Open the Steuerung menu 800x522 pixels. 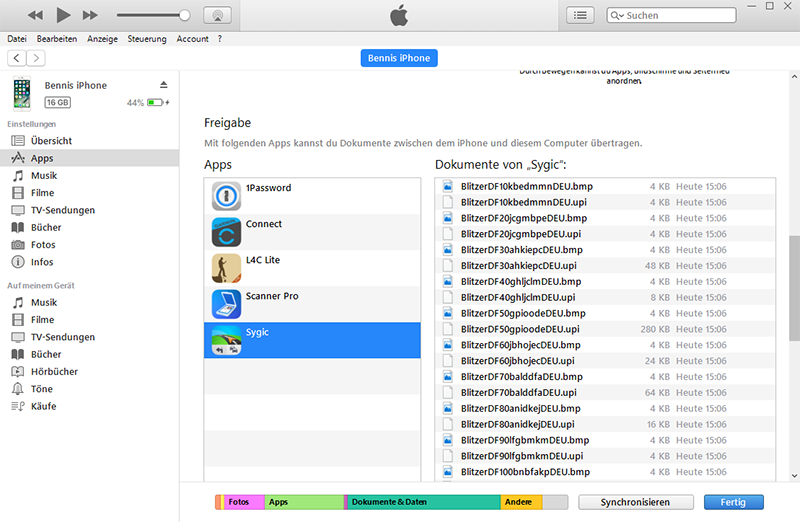(x=146, y=39)
